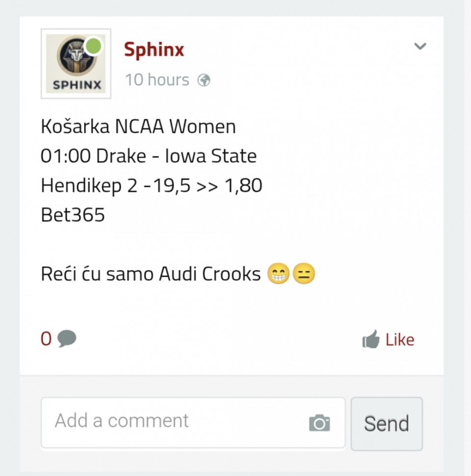Attach a photo with the camera icon
The width and height of the screenshot is (471, 476).
click(x=319, y=423)
